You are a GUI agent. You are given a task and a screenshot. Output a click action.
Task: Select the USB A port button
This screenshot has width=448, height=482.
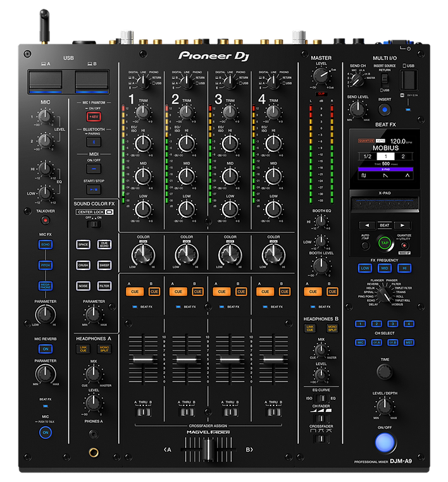(x=46, y=82)
